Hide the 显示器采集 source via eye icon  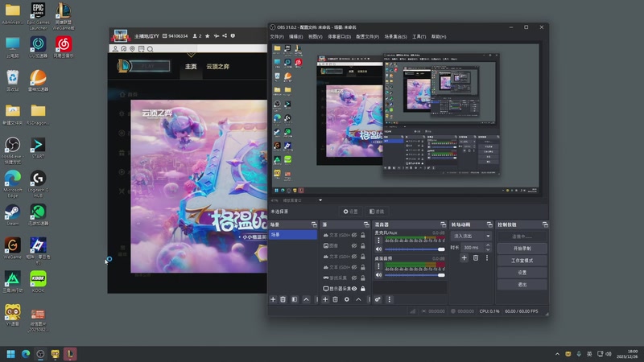[354, 289]
